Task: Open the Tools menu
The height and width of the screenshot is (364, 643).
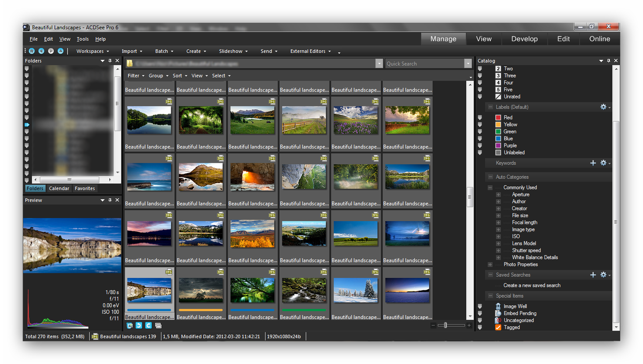Action: click(x=83, y=39)
